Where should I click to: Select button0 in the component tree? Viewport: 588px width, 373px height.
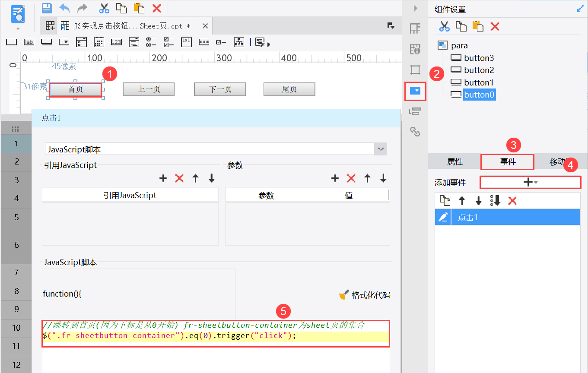click(x=479, y=95)
